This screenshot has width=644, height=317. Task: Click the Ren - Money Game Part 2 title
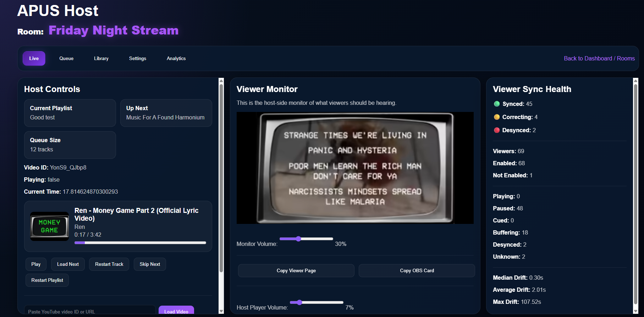137,214
